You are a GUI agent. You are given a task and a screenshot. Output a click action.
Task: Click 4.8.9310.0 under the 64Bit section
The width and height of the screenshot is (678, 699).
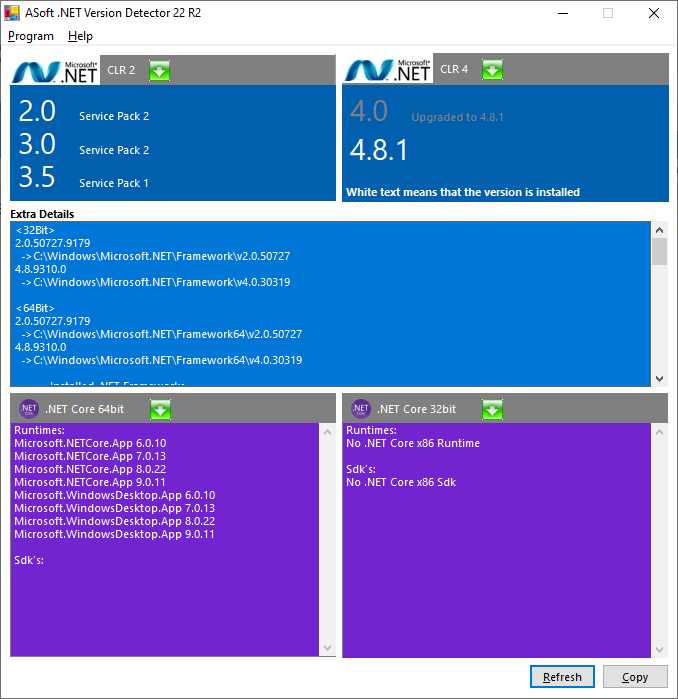click(41, 347)
